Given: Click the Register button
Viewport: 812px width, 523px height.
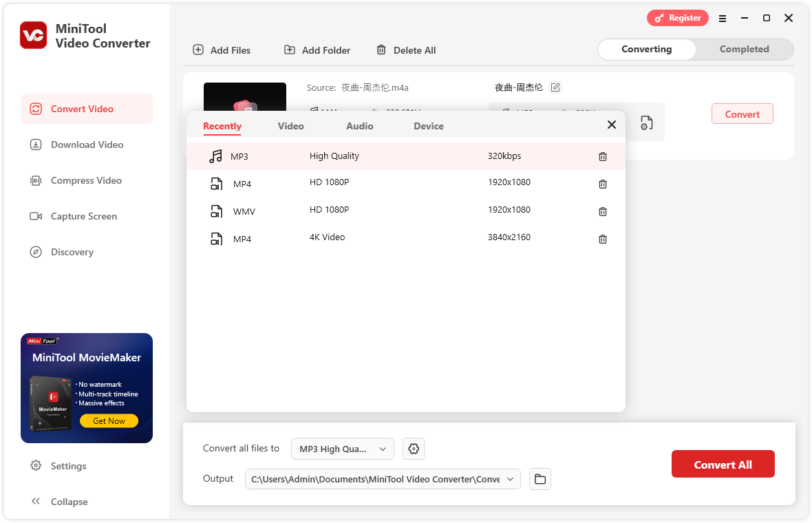Looking at the screenshot, I should tap(677, 19).
